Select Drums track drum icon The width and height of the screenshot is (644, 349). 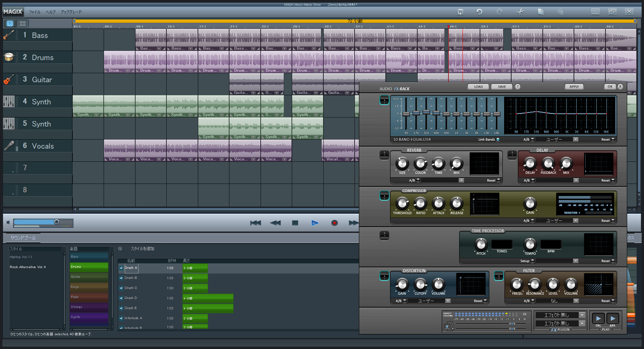(x=9, y=57)
